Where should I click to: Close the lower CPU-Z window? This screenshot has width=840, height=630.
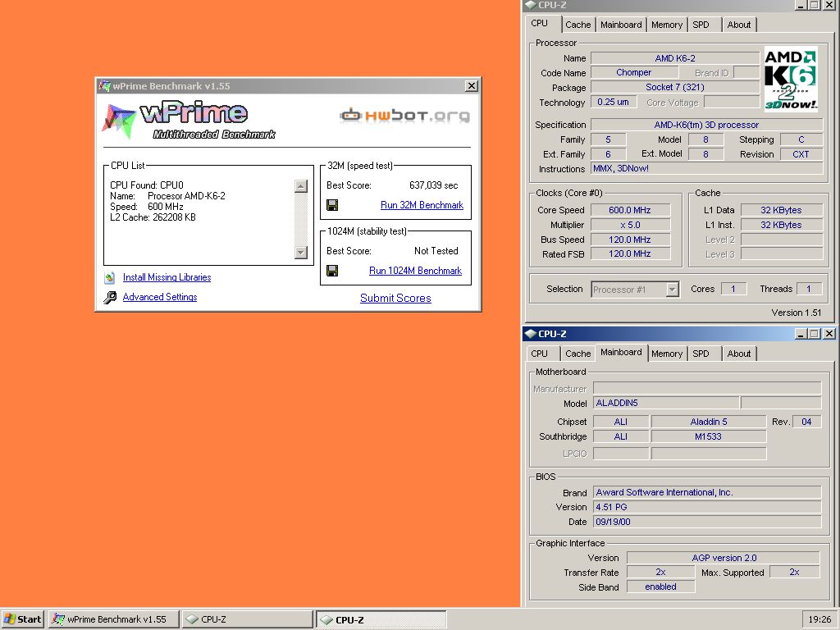(829, 334)
